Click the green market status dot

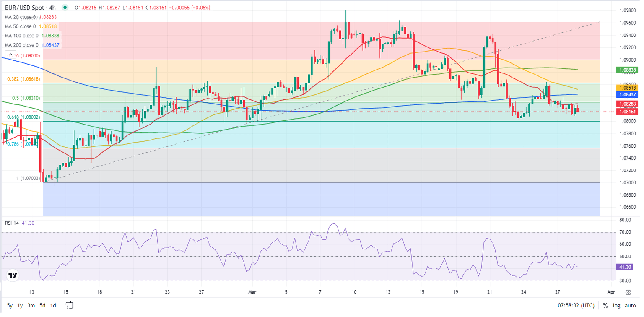[65, 8]
